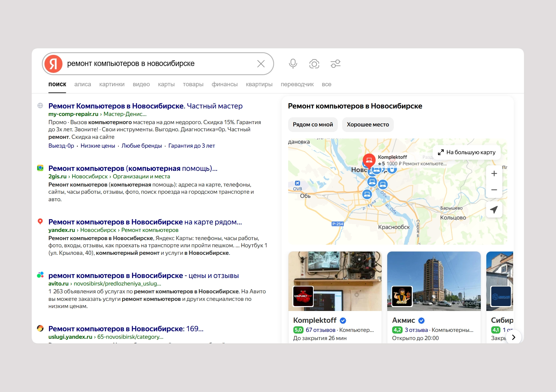Open the 'все' services tab
The width and height of the screenshot is (556, 392).
pyautogui.click(x=326, y=84)
